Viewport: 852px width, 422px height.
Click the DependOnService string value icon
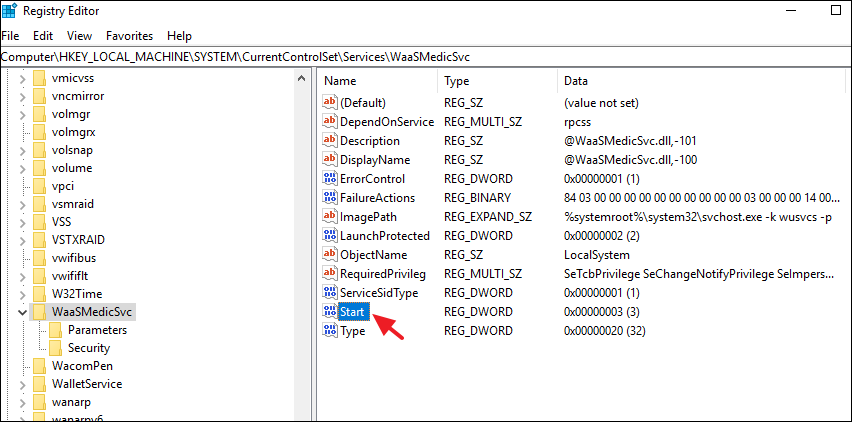tap(330, 122)
